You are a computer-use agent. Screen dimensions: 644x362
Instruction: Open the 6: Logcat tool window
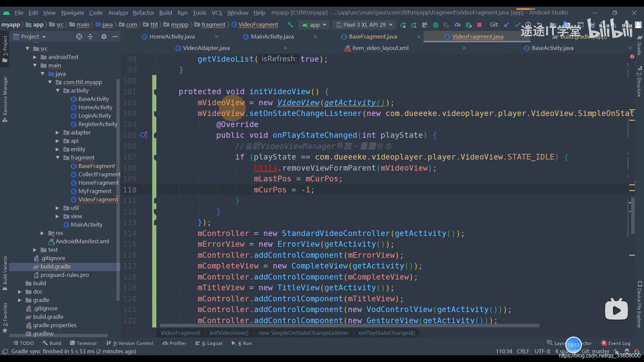(x=209, y=343)
